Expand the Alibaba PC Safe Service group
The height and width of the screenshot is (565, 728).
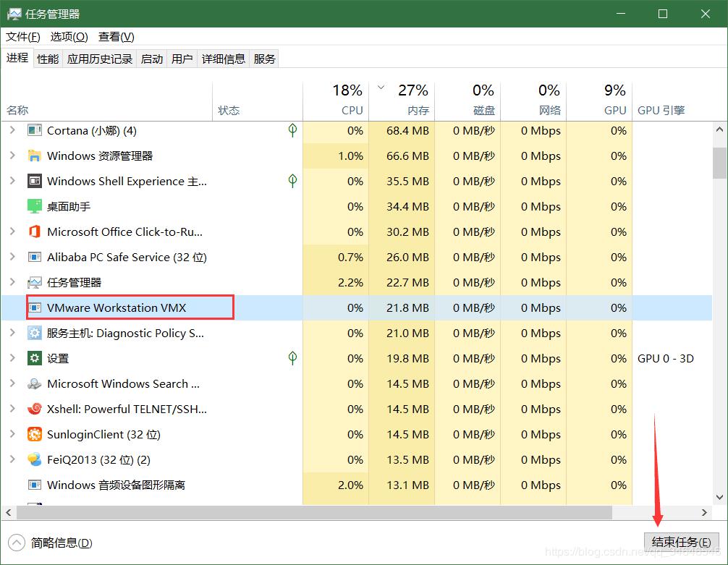click(x=12, y=258)
